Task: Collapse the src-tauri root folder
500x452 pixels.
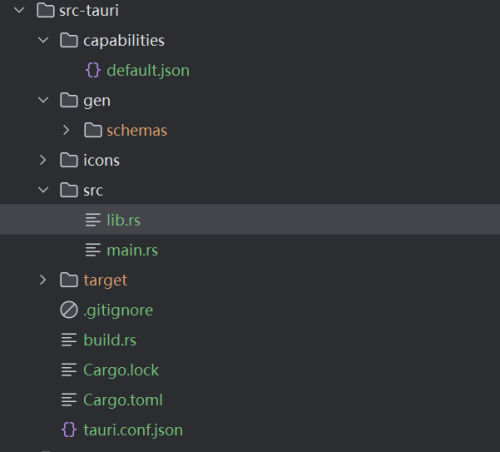Action: pos(19,10)
